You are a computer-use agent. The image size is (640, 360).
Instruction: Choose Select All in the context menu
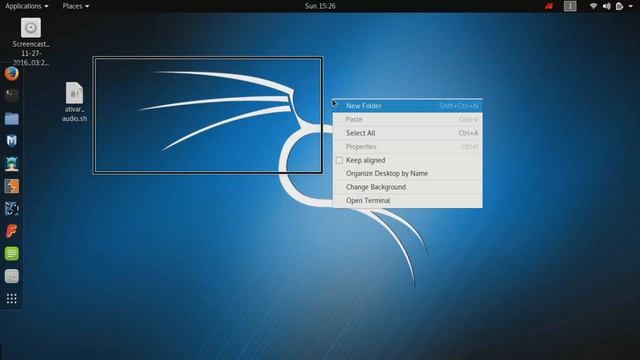pos(407,133)
